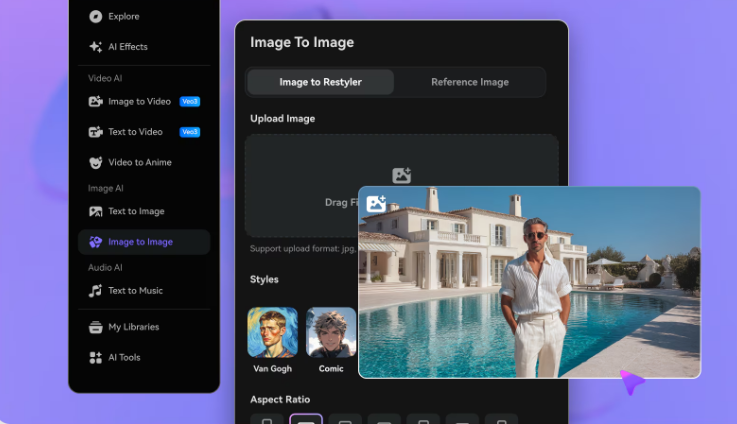Image resolution: width=737 pixels, height=424 pixels.
Task: Click the Veo3 badge beside Image to Video
Action: click(x=190, y=102)
